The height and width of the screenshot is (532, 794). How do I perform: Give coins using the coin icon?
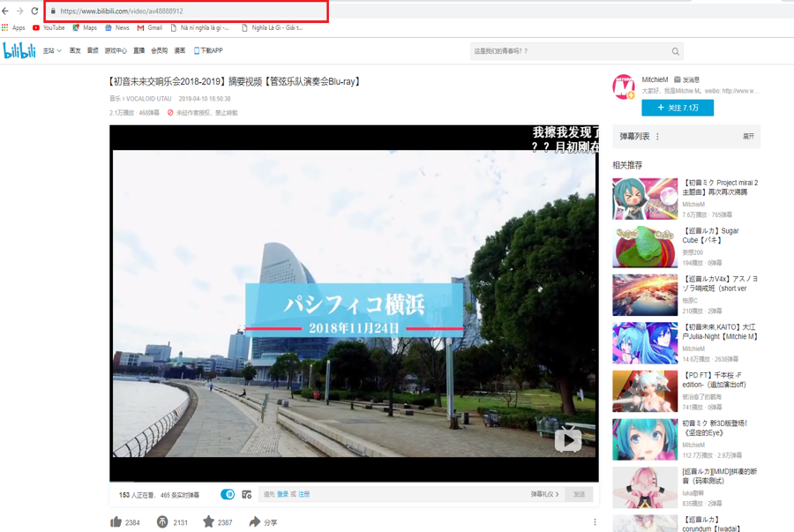pos(162,521)
